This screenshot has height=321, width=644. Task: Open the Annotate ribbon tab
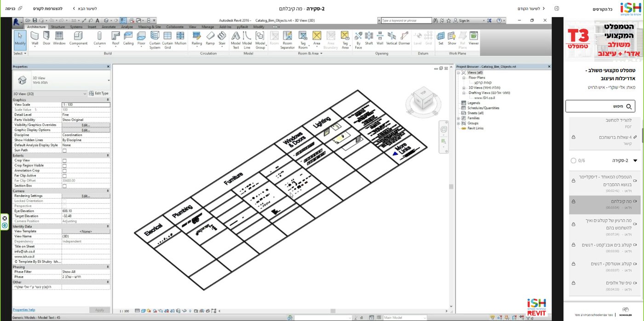click(109, 27)
